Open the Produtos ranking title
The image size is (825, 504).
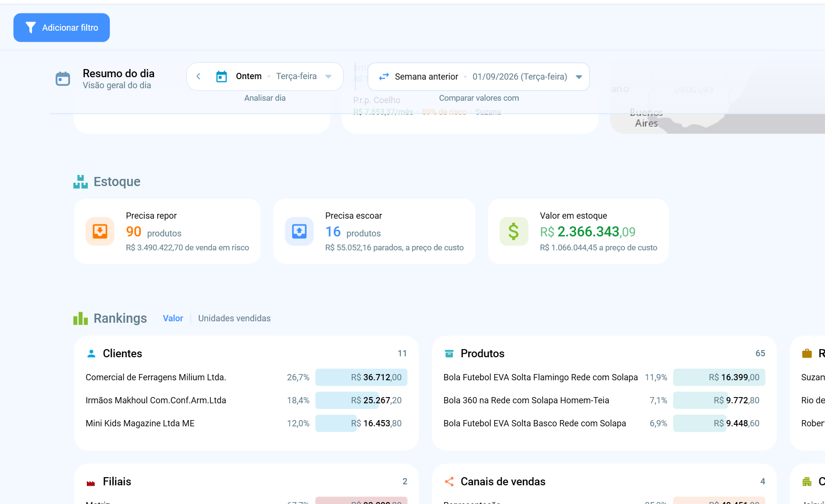pyautogui.click(x=483, y=353)
